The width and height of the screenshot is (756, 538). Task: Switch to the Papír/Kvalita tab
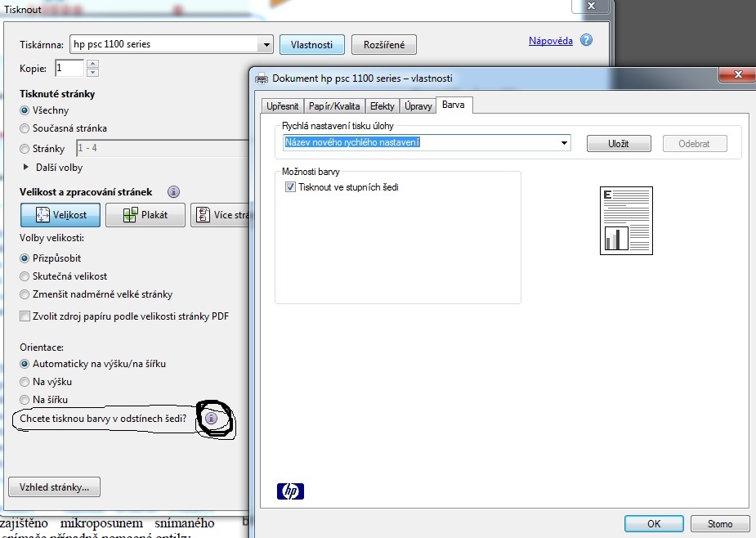click(x=334, y=105)
